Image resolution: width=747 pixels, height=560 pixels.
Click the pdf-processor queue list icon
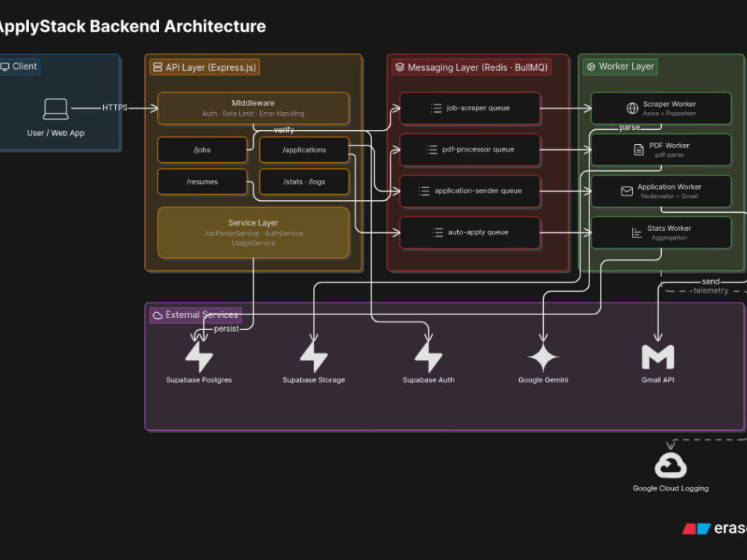pyautogui.click(x=432, y=150)
